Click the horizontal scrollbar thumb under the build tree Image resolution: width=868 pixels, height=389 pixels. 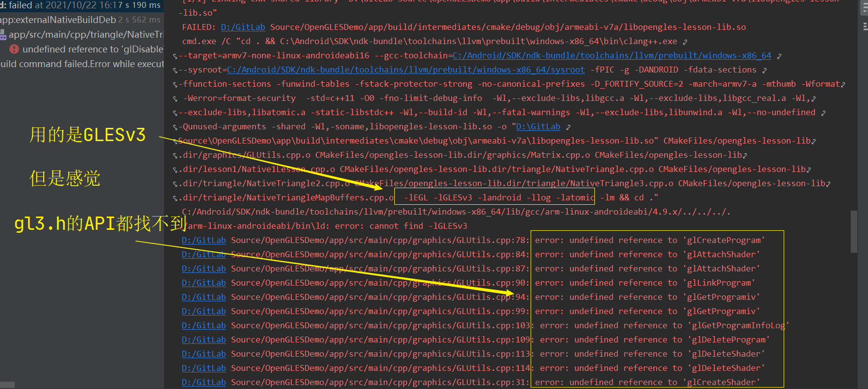[x=7, y=385]
